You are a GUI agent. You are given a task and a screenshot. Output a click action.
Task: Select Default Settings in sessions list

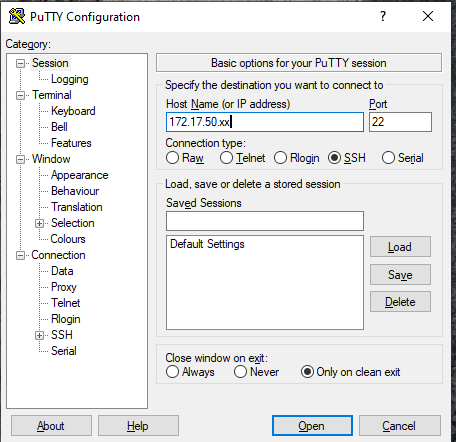pos(207,244)
